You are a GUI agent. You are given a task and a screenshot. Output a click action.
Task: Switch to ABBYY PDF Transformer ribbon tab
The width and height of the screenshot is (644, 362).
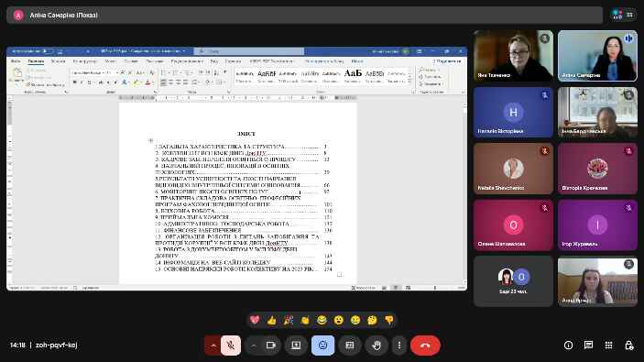271,61
